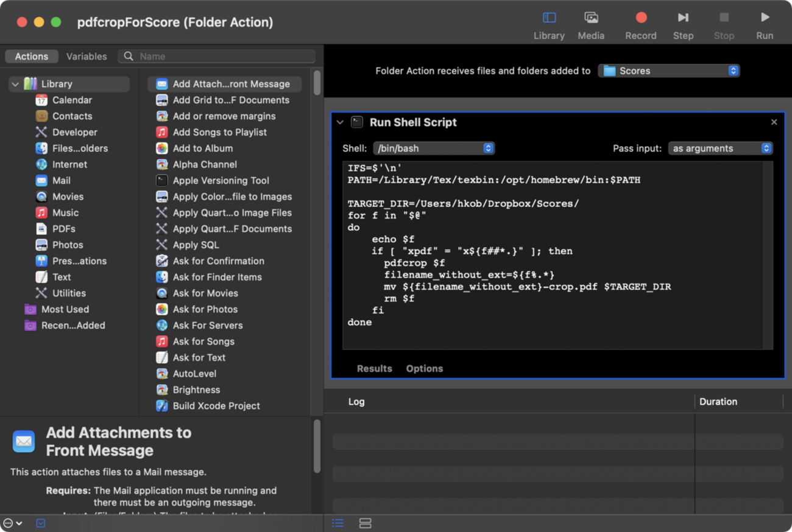
Task: Open the Shell /bin/bash dropdown
Action: [x=434, y=148]
